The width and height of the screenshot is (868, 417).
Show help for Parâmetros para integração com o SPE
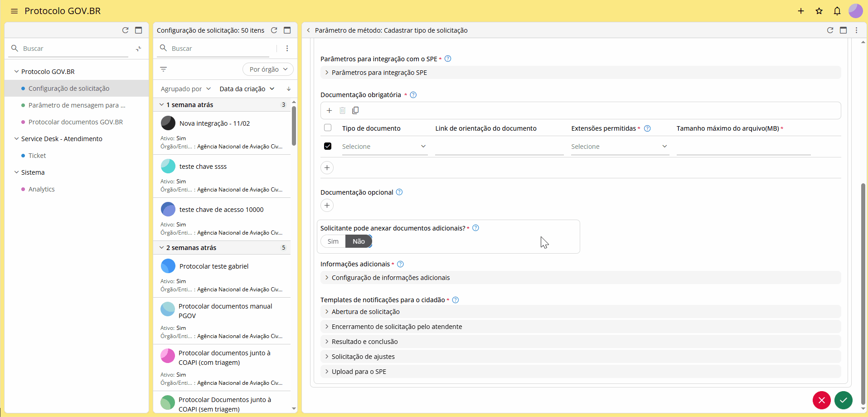448,59
